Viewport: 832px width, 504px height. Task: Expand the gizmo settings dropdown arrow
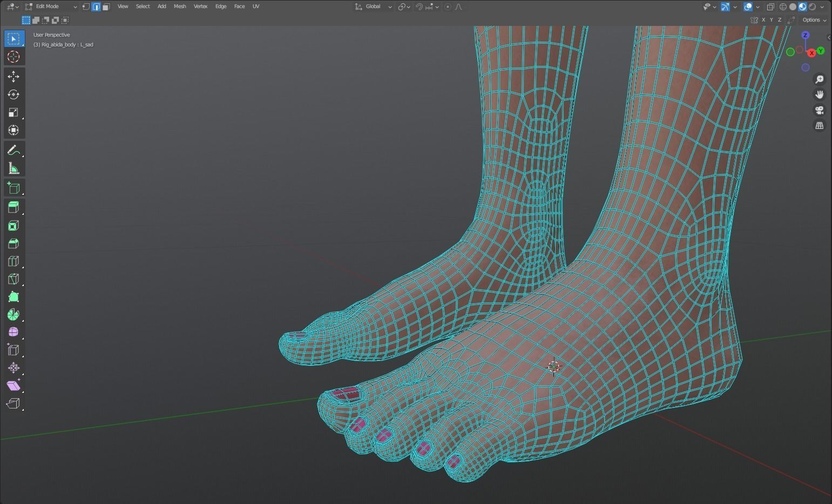tap(735, 6)
